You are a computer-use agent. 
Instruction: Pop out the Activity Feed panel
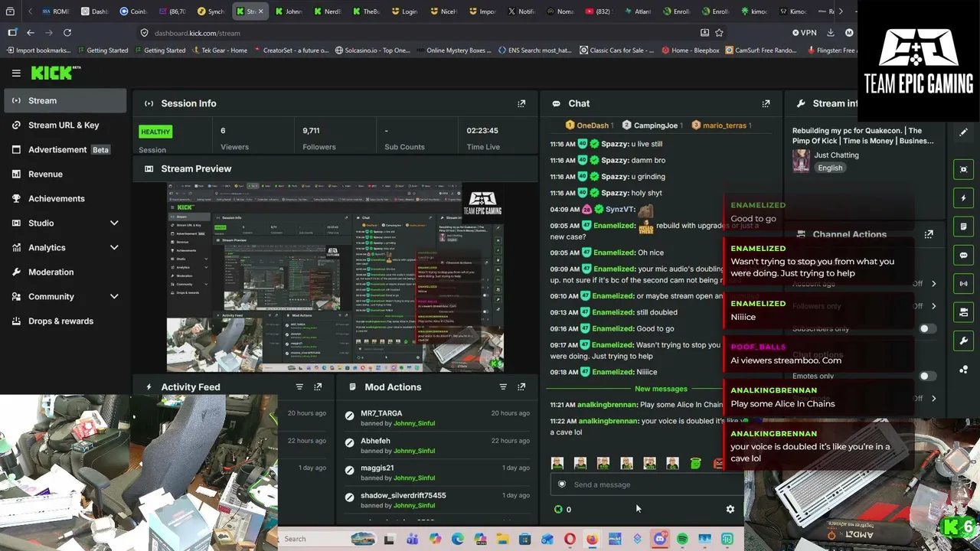tap(318, 386)
